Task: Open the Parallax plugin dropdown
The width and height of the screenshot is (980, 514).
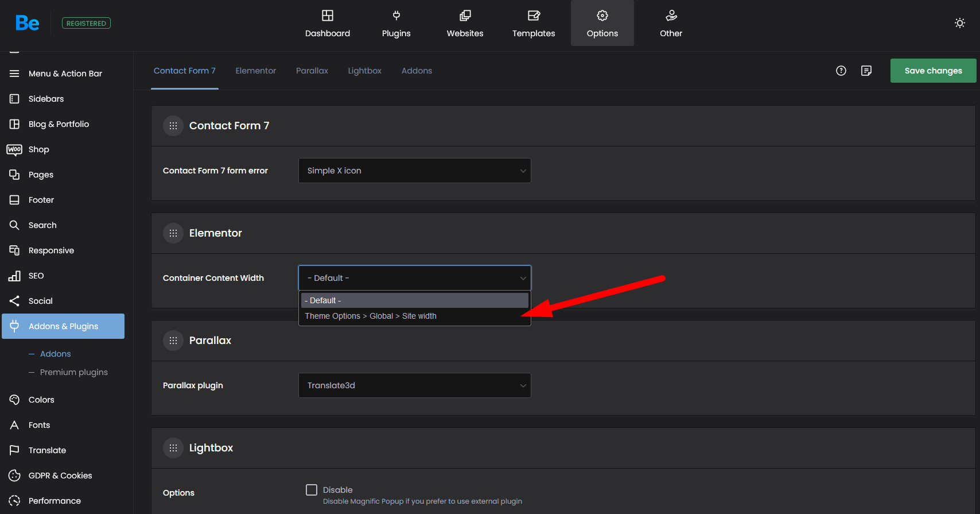Action: (x=415, y=385)
